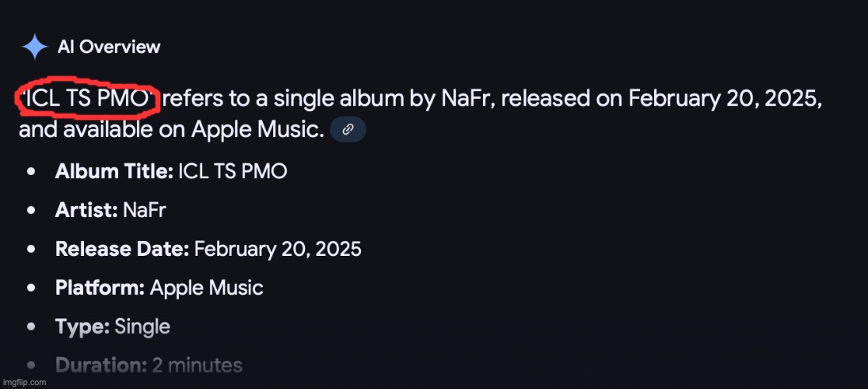Screen dimensions: 868x389
Task: Select the 2 minutes duration value
Action: tap(197, 365)
